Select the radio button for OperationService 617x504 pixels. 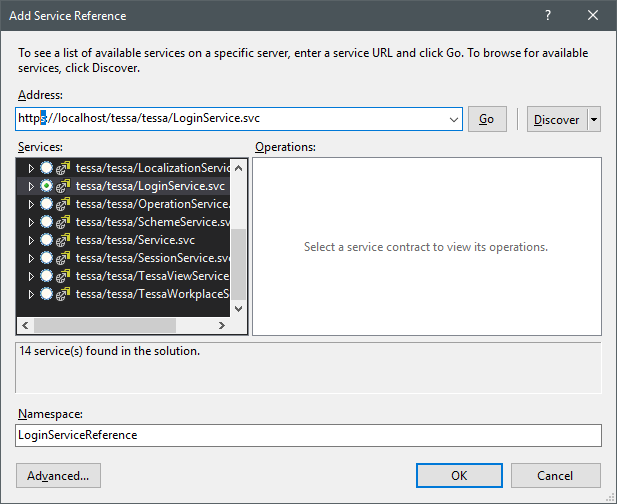pyautogui.click(x=46, y=204)
